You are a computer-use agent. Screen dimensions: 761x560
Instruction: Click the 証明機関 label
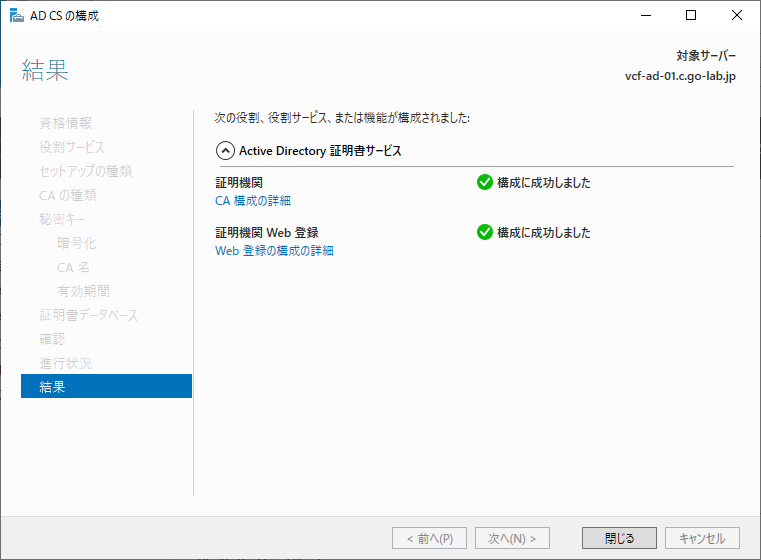(x=239, y=183)
